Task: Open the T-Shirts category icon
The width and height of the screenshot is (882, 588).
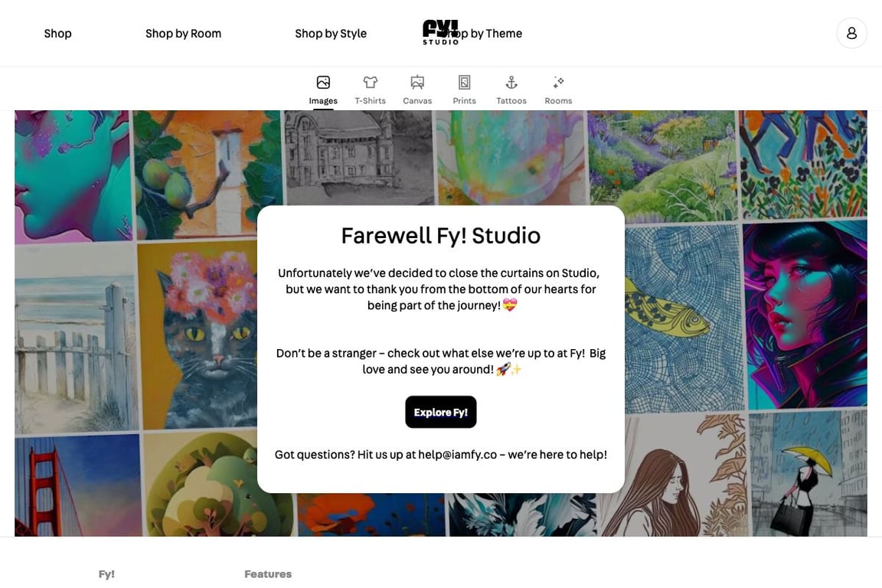Action: coord(370,82)
